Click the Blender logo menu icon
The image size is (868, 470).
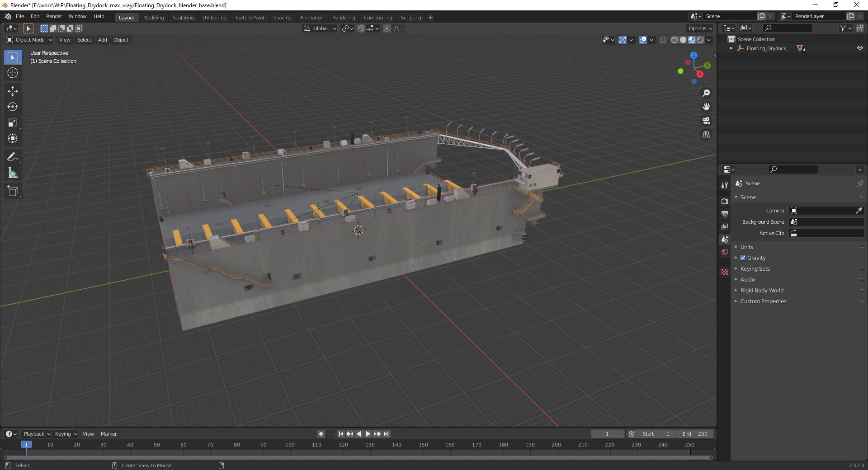[x=8, y=16]
